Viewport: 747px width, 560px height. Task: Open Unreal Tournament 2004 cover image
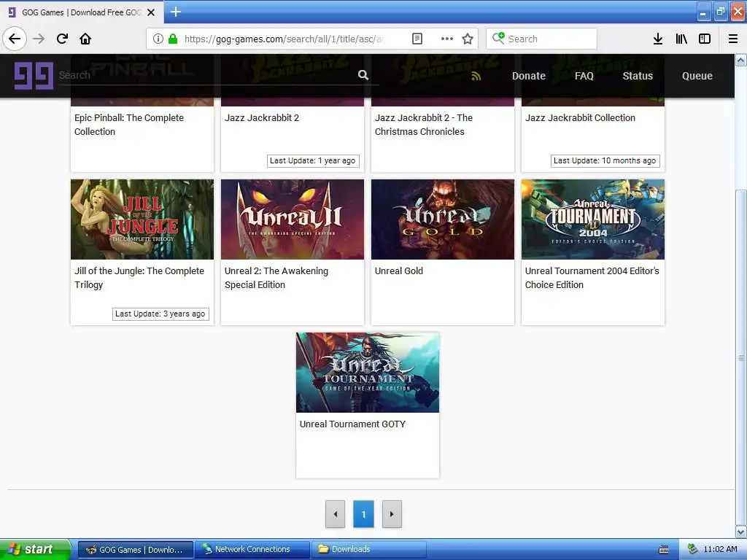click(593, 219)
